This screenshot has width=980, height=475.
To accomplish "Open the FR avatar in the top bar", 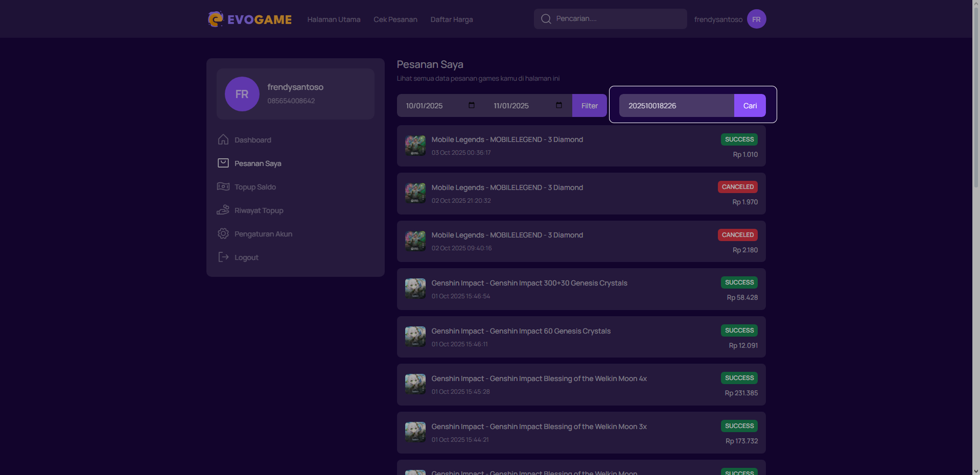I will (756, 19).
